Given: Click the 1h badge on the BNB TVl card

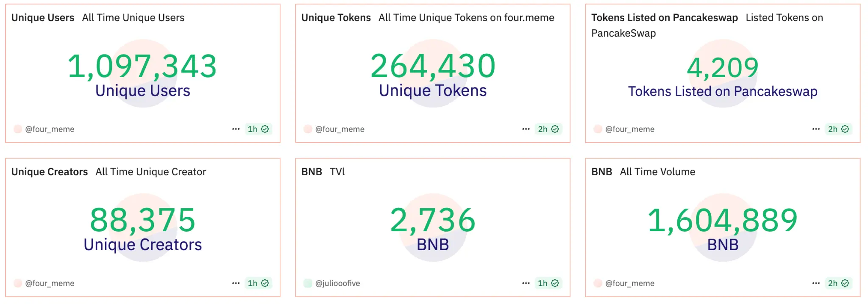Looking at the screenshot, I should [545, 283].
